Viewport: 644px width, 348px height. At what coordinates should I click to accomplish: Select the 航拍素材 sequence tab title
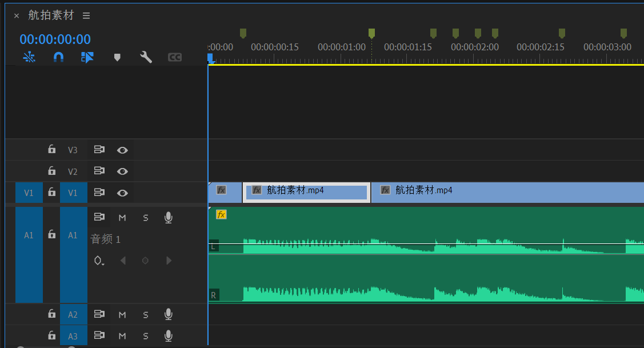51,15
